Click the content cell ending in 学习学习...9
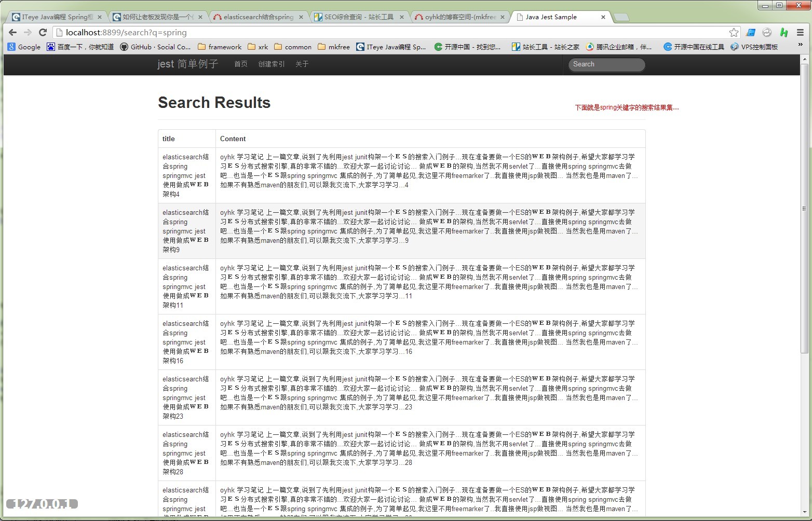Screen dimensions: 812x521 click(430, 231)
